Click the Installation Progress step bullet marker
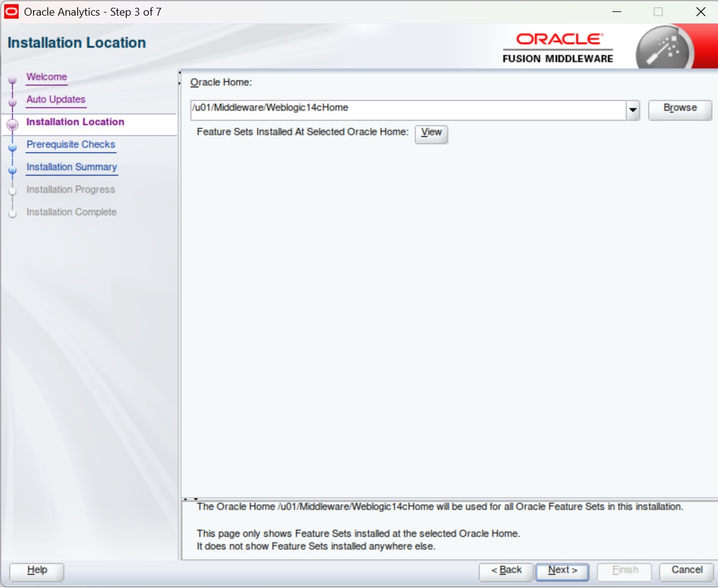 (x=13, y=191)
